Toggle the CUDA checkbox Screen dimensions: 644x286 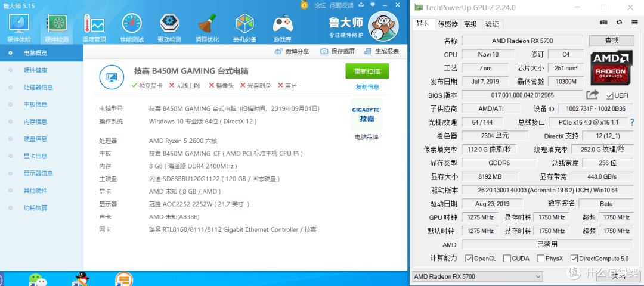[x=507, y=259]
